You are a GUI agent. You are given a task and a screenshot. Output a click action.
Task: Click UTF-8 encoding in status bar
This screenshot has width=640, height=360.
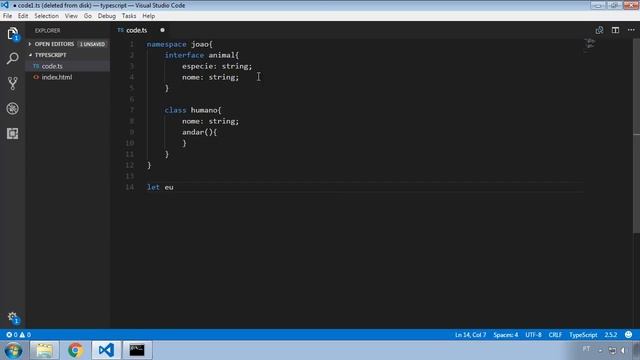533,335
